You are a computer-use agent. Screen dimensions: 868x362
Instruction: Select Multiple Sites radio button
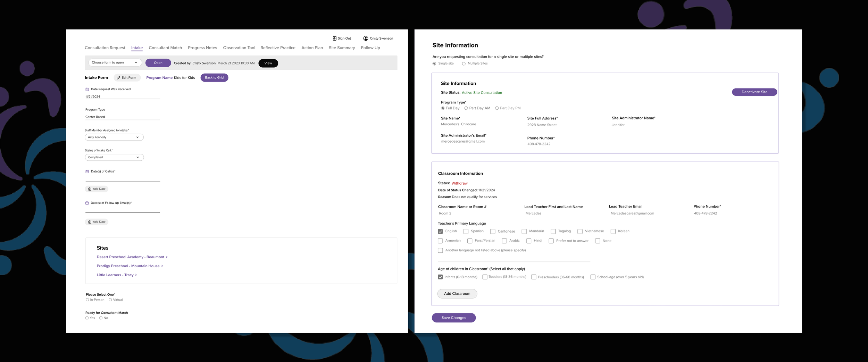[464, 64]
